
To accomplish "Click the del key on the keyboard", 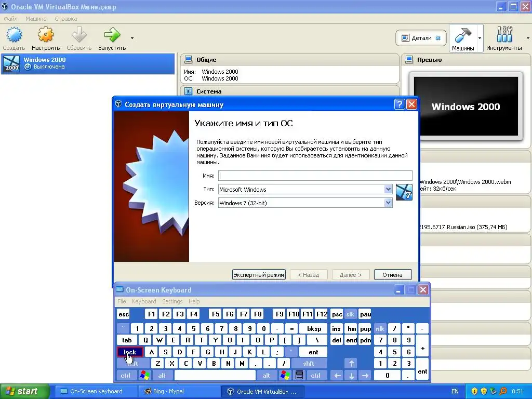I will click(x=337, y=340).
